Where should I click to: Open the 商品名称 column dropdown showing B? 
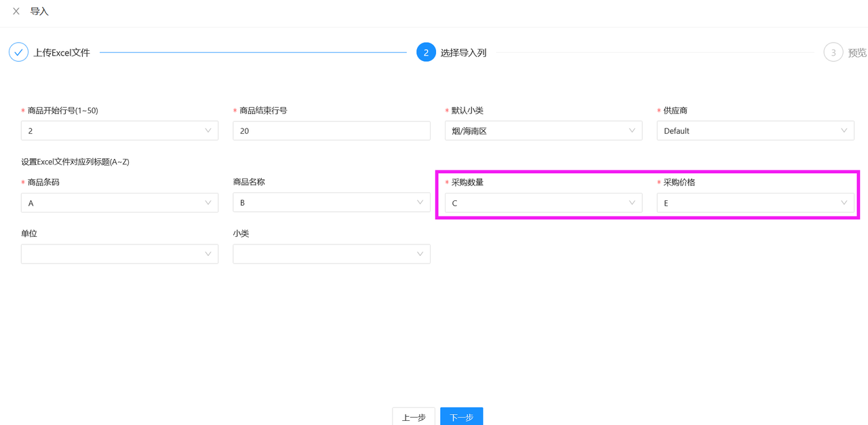pyautogui.click(x=332, y=202)
